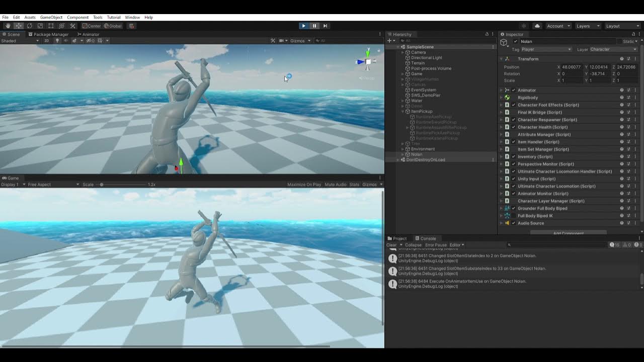644x362 pixels.
Task: Open Account dropdown
Action: pyautogui.click(x=558, y=26)
